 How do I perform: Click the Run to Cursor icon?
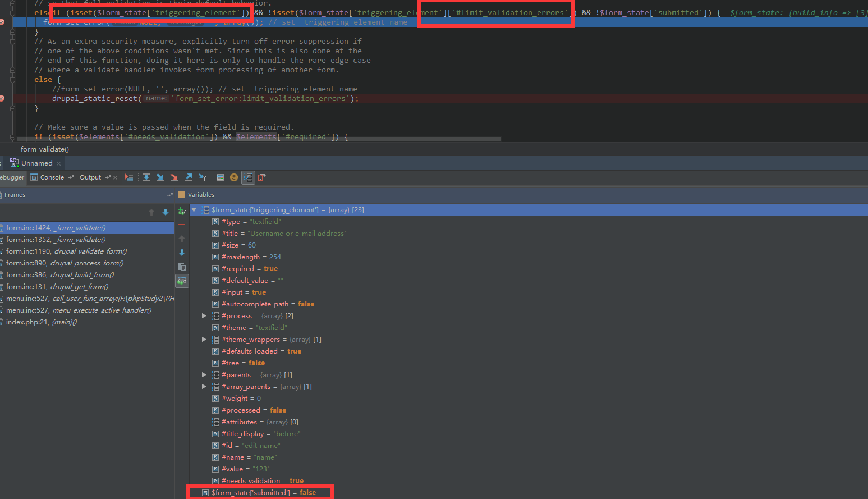point(203,177)
